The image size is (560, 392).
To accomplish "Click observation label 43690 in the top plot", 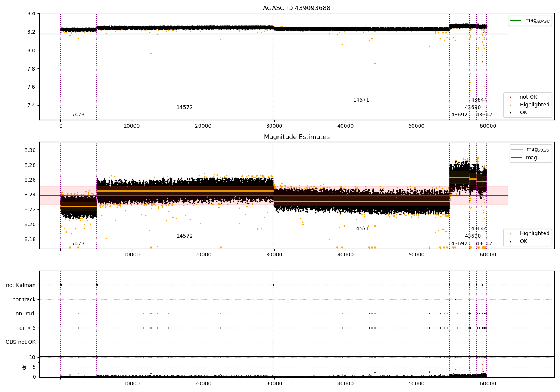I will 473,108.
